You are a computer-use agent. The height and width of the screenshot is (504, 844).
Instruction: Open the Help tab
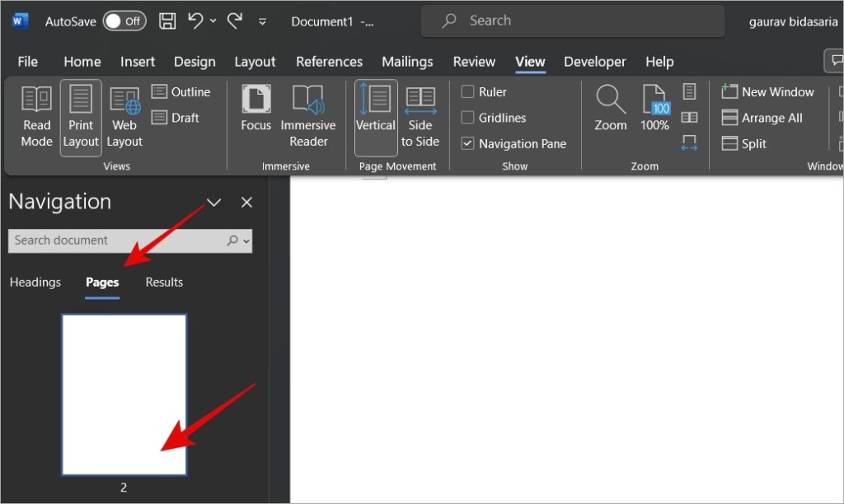click(659, 62)
